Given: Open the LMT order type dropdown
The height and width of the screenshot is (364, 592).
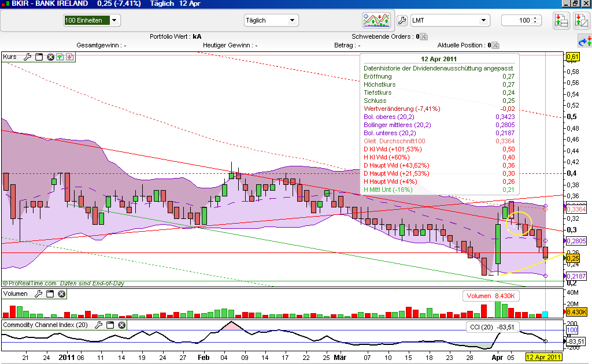Looking at the screenshot, I should coord(483,20).
